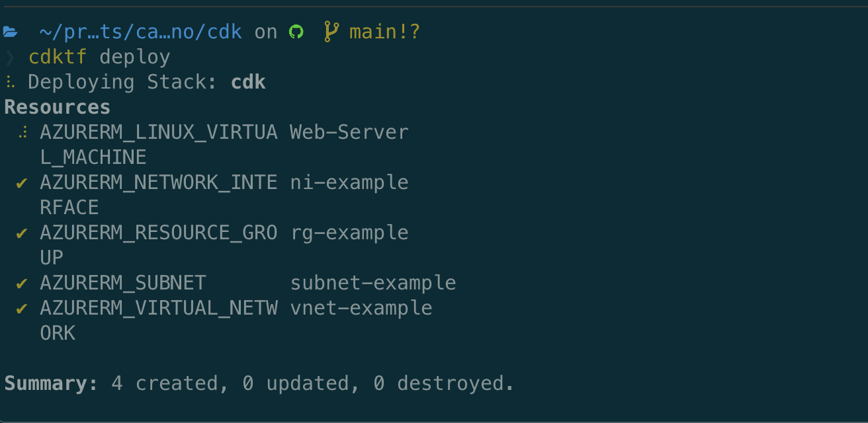Click the prompt chevron before cdktf
Viewport: 868px width, 423px height.
(x=9, y=57)
